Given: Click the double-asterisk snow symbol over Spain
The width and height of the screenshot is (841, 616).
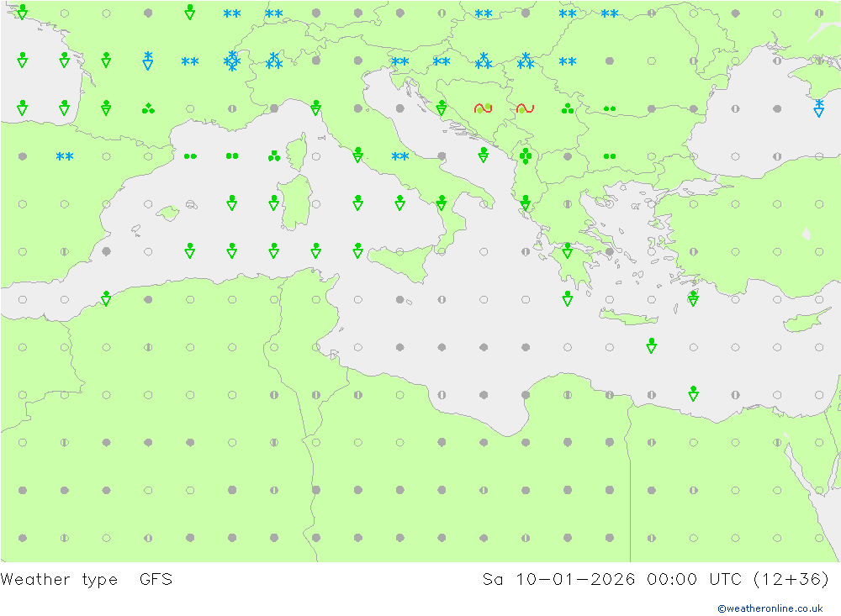Looking at the screenshot, I should coord(65,156).
